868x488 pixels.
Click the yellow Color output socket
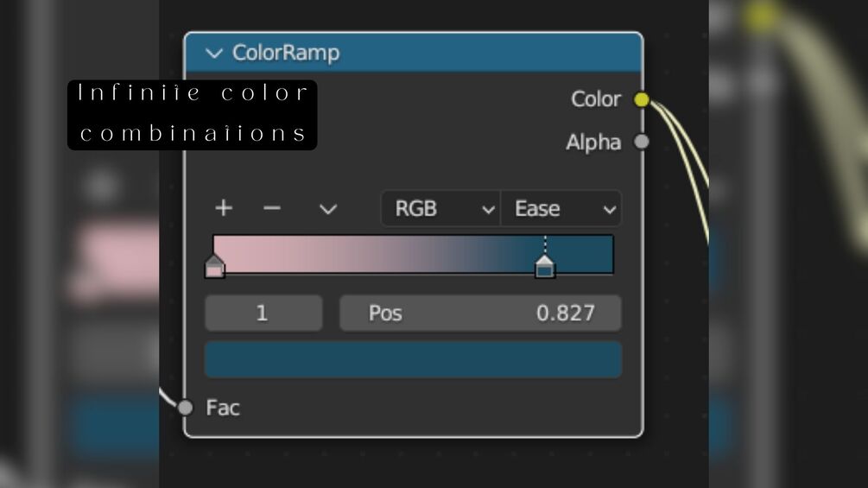coord(641,99)
